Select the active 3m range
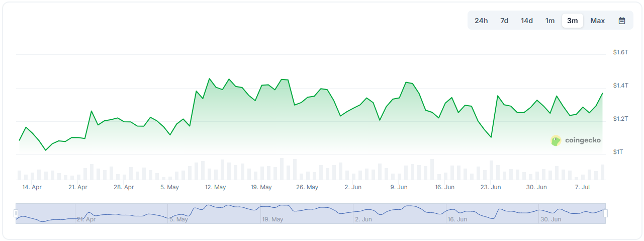The width and height of the screenshot is (644, 241). pos(572,21)
